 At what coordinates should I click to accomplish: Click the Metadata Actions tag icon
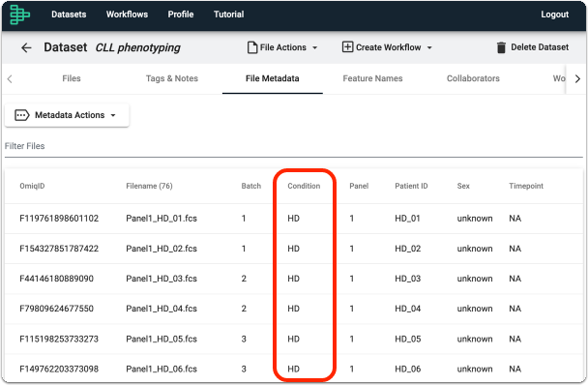(x=21, y=115)
